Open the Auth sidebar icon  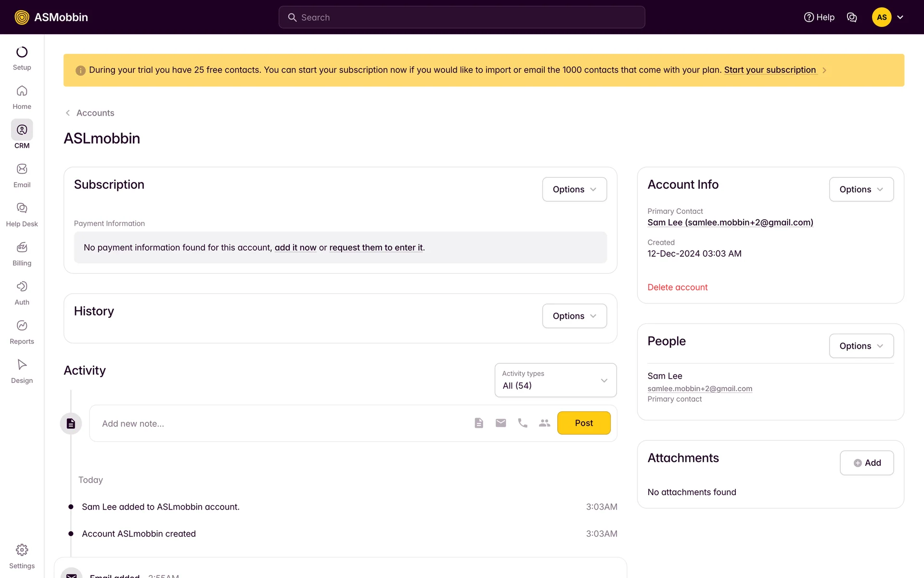22,287
